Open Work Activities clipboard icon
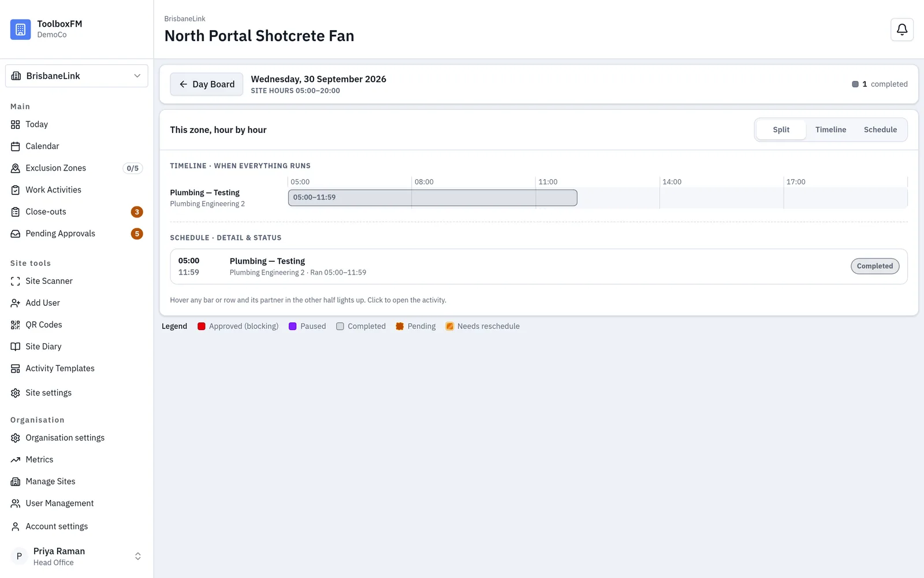This screenshot has width=924, height=578. [16, 190]
